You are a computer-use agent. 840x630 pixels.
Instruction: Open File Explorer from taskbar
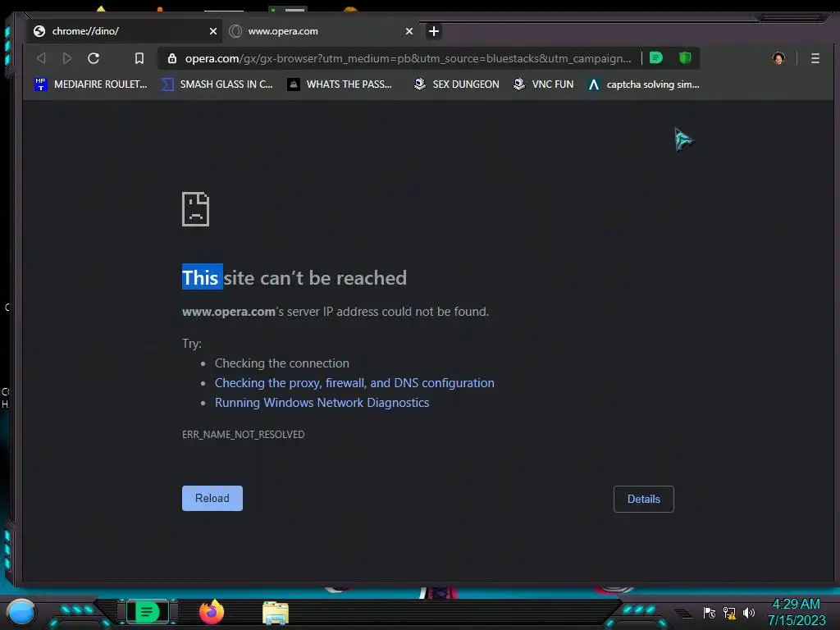(x=276, y=613)
